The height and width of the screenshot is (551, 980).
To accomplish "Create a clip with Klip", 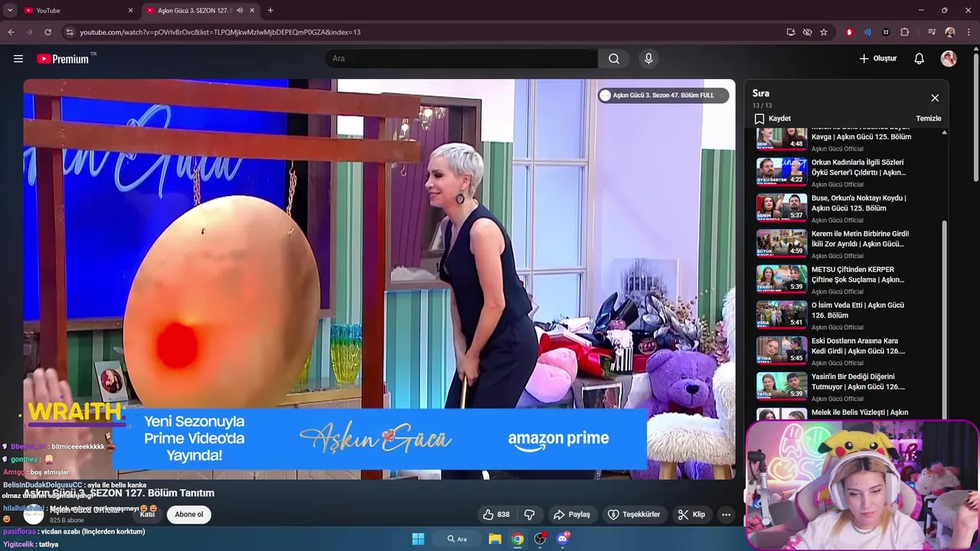I will 691,514.
